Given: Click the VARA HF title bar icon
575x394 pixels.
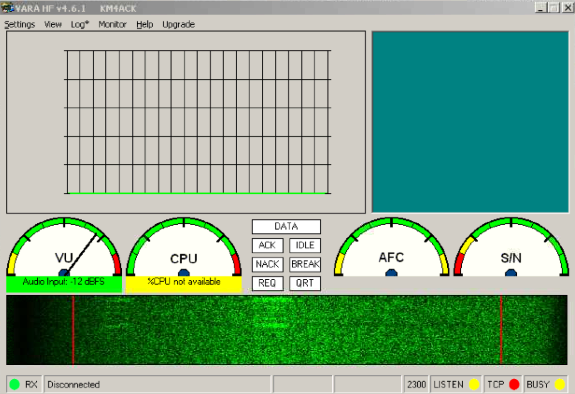Looking at the screenshot, I should (7, 8).
